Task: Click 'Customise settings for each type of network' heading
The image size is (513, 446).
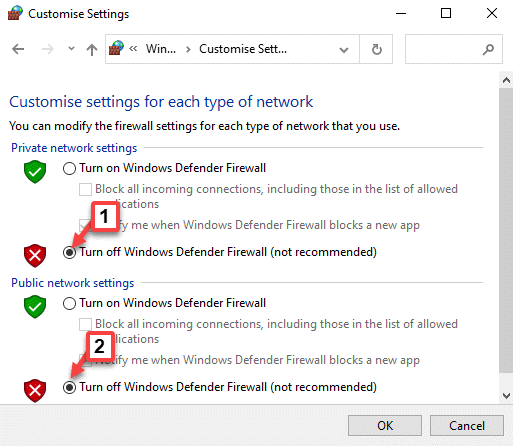Action: click(x=161, y=102)
